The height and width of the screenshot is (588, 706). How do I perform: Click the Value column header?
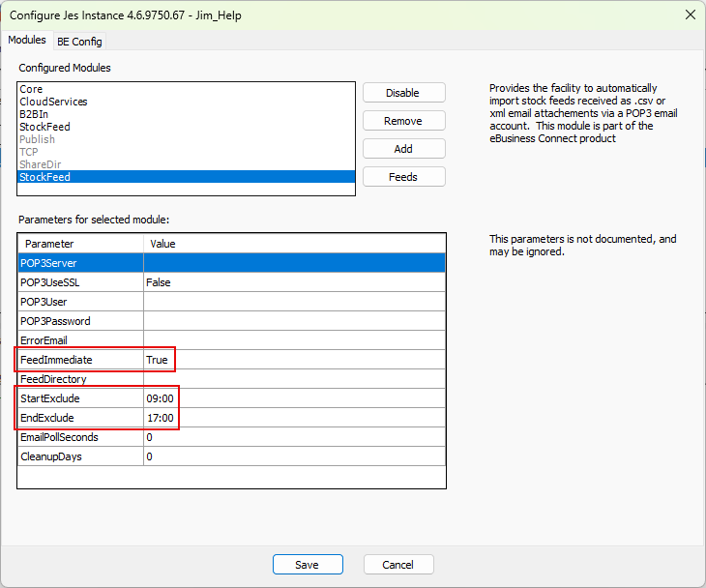tap(294, 244)
